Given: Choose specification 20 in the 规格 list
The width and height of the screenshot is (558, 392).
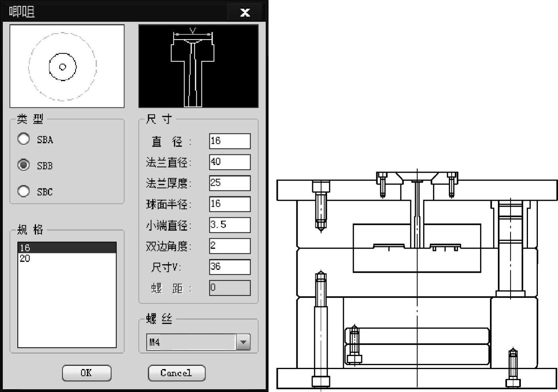Looking at the screenshot, I should [x=67, y=258].
